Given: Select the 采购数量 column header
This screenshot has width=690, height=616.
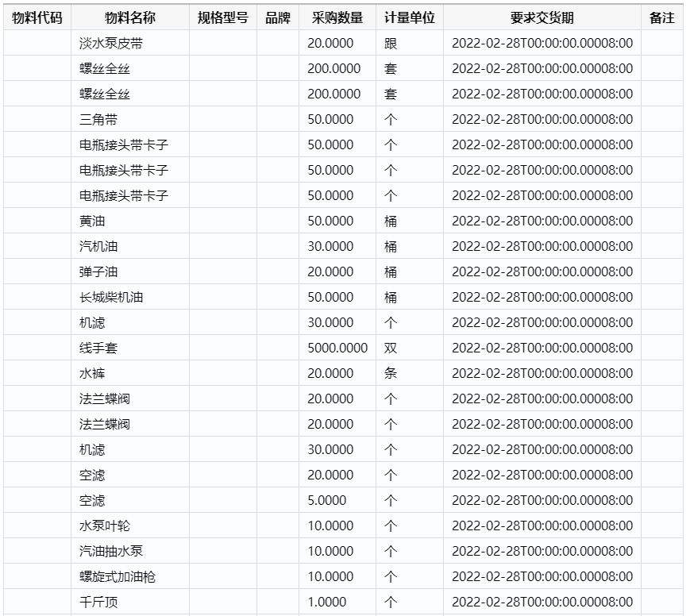Looking at the screenshot, I should click(x=337, y=18).
